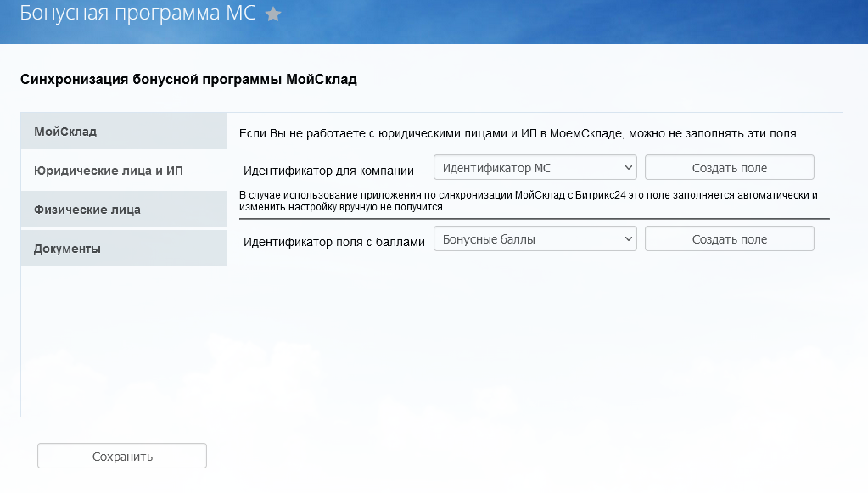The height and width of the screenshot is (493, 868).
Task: Click the favorite star next to the page title
Action: [273, 14]
